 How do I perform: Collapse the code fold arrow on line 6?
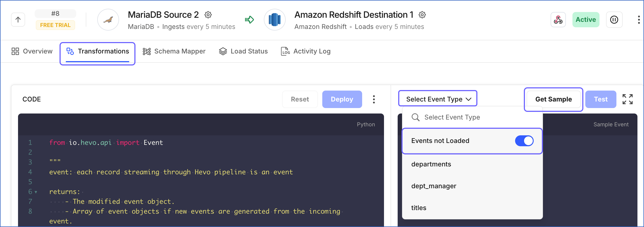pos(36,192)
